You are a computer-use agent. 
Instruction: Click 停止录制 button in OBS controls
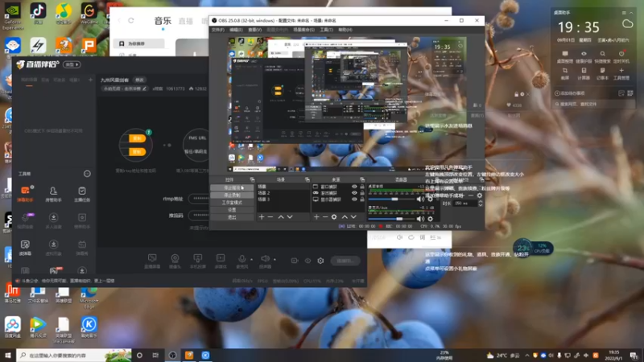pyautogui.click(x=232, y=195)
